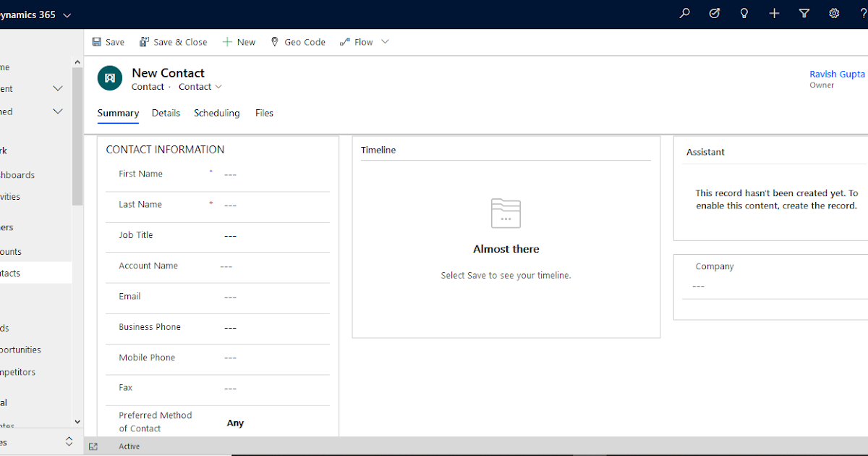Click the lightbulb insights icon

744,13
